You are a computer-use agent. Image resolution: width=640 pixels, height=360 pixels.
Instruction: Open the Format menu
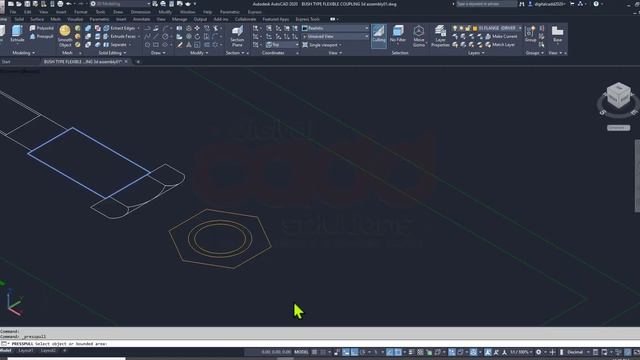[80, 12]
